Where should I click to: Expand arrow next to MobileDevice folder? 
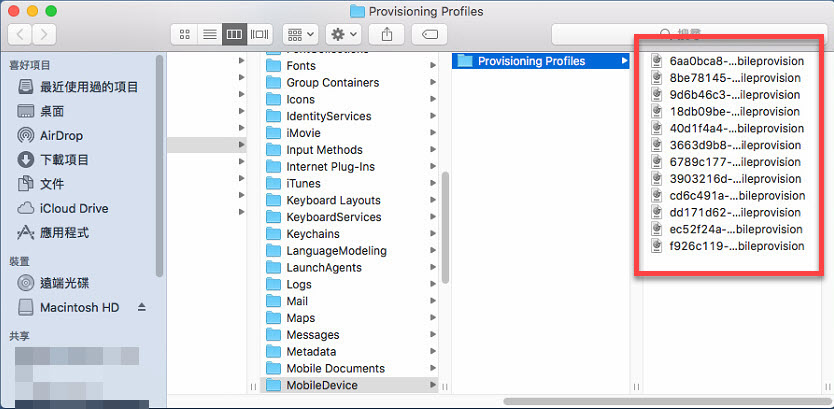pyautogui.click(x=433, y=385)
